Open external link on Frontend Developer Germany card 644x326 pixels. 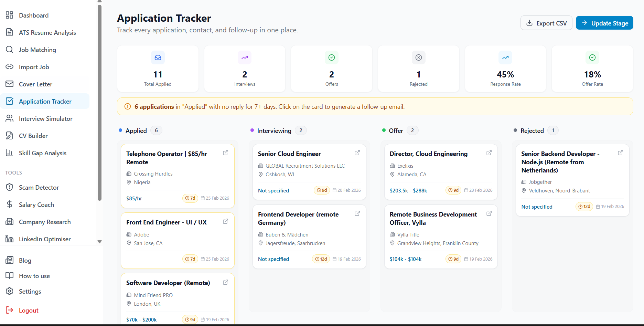point(357,213)
